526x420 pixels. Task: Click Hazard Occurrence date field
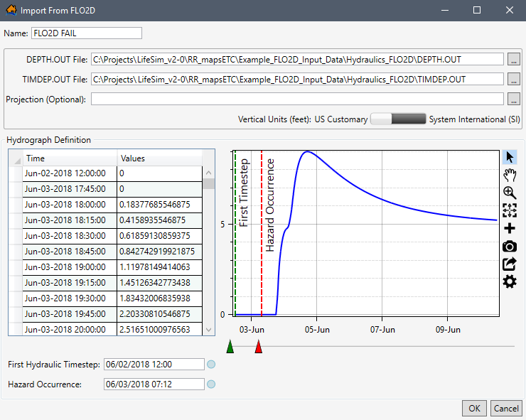tap(154, 384)
